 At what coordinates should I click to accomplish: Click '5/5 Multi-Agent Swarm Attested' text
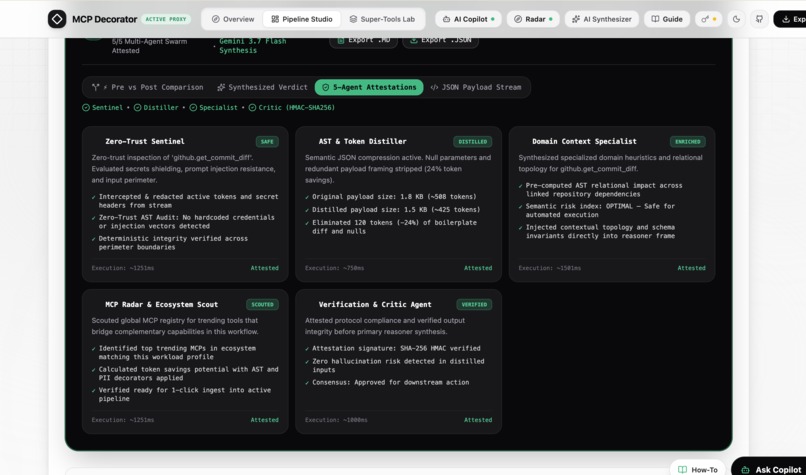coord(150,46)
